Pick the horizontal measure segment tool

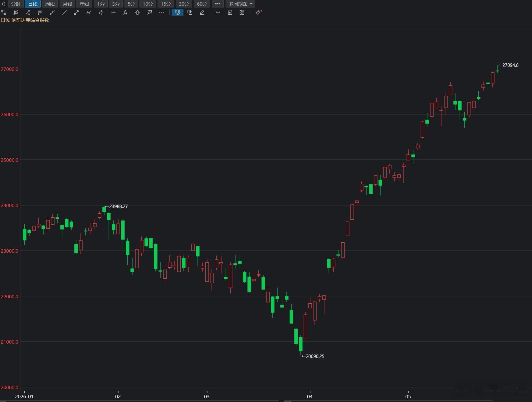coord(113,12)
